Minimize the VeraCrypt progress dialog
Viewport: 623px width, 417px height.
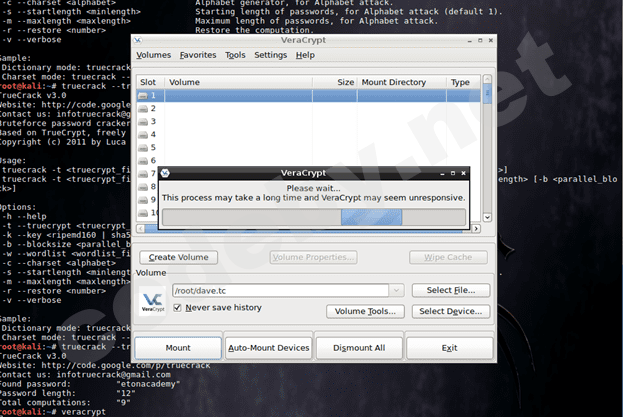point(442,174)
